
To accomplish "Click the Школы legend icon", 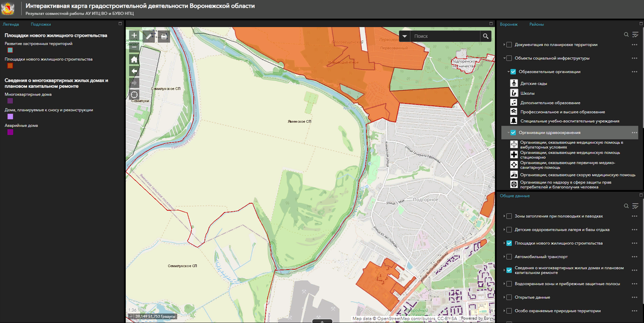I will (514, 93).
